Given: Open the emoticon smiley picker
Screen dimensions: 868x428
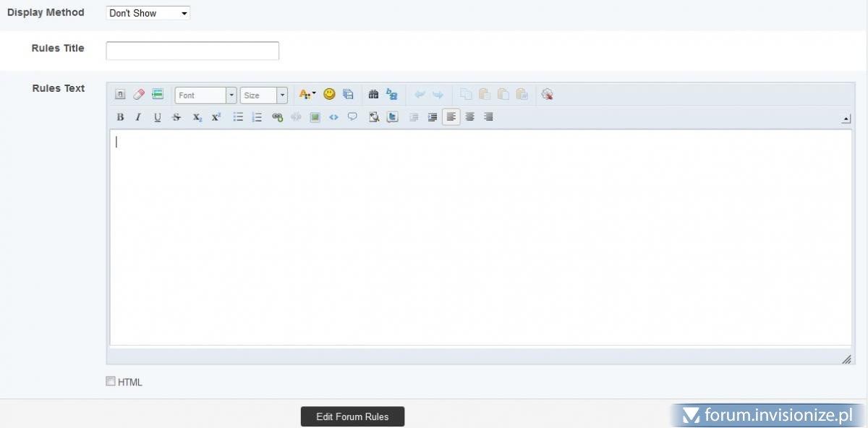Looking at the screenshot, I should [329, 94].
